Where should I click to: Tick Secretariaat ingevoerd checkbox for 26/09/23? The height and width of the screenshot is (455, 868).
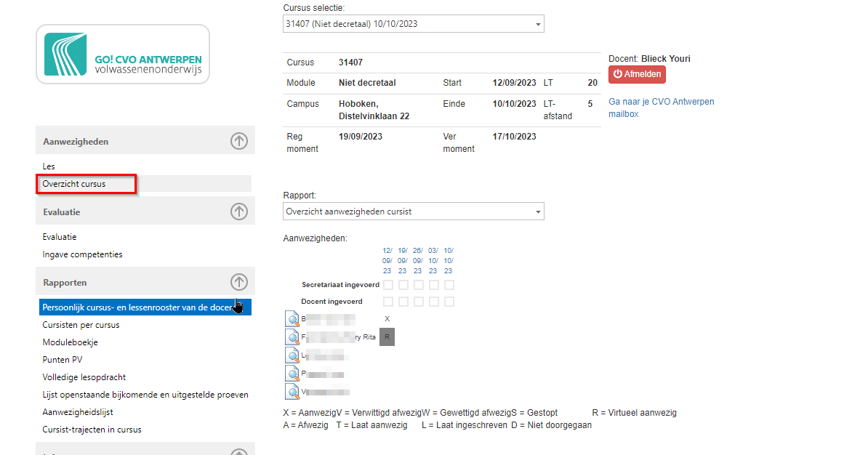pyautogui.click(x=419, y=285)
